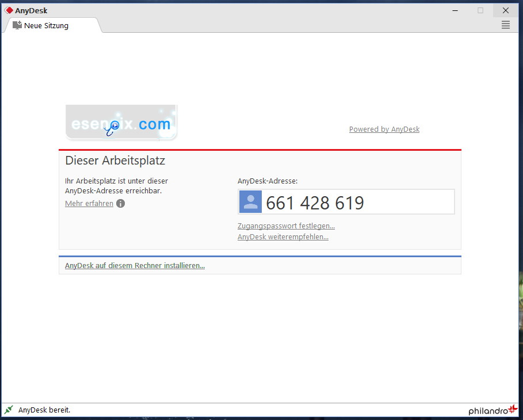
Task: Open the Mehr erfahren link
Action: 89,204
